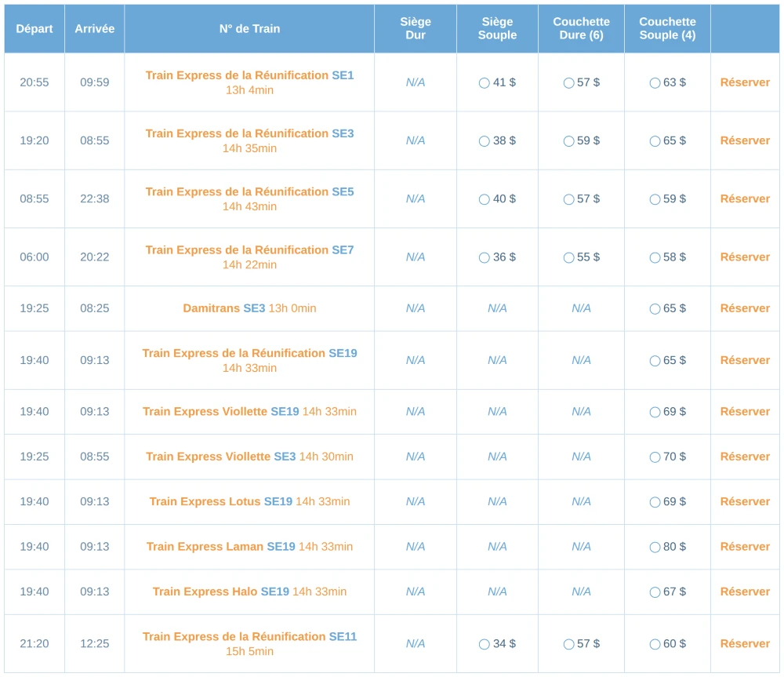Reserve Train Express Viollette SE3
This screenshot has width=784, height=677.
tap(745, 457)
